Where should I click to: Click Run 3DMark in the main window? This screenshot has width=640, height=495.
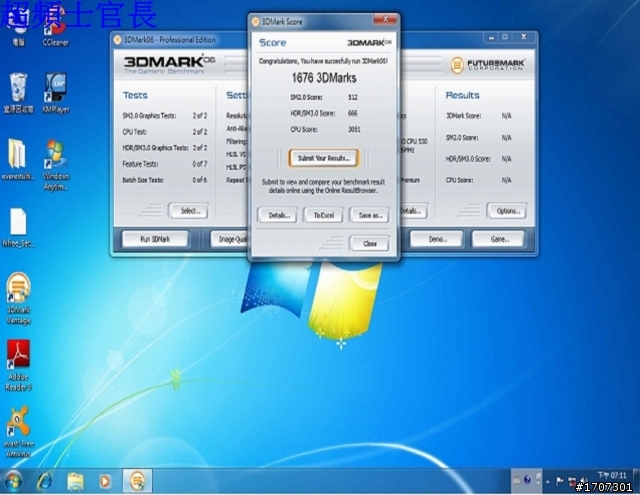pyautogui.click(x=155, y=239)
